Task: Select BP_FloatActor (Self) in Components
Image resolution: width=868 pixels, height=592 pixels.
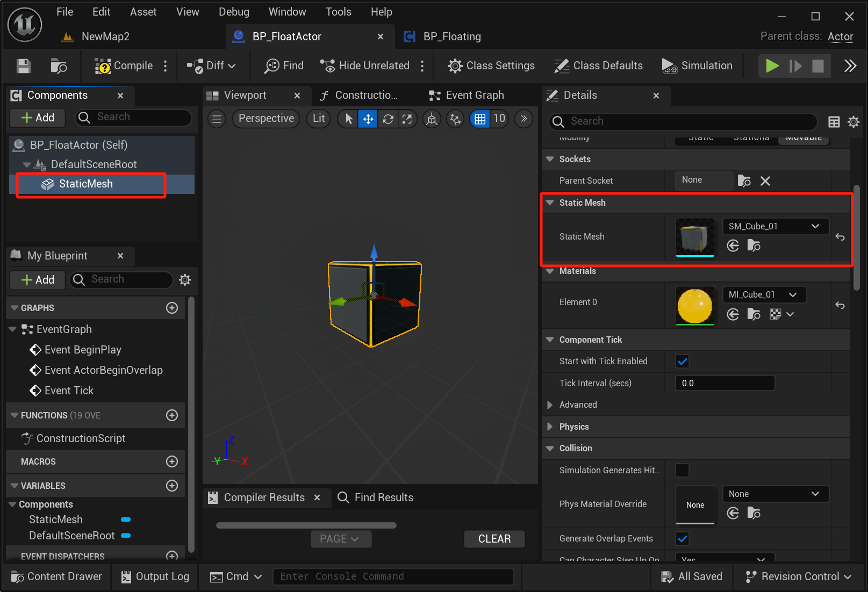Action: click(102, 145)
